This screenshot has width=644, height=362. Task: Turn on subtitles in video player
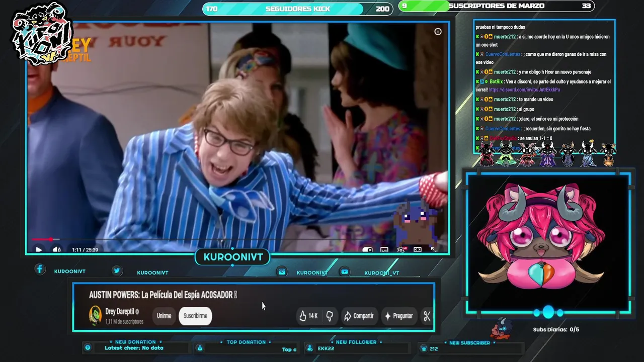[x=384, y=250]
